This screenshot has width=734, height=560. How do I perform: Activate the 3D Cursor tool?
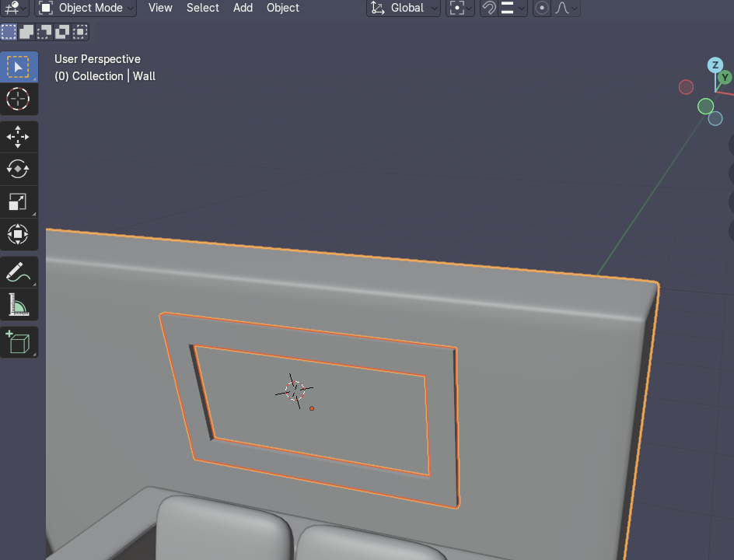18,100
